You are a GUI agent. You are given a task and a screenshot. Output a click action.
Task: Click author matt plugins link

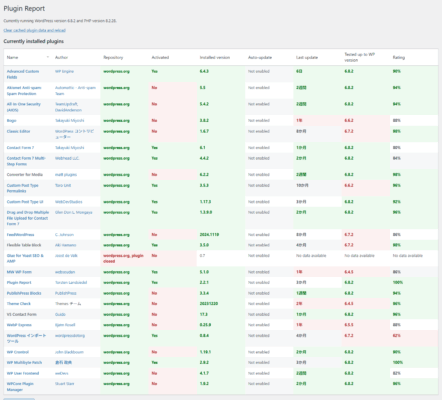pos(66,175)
